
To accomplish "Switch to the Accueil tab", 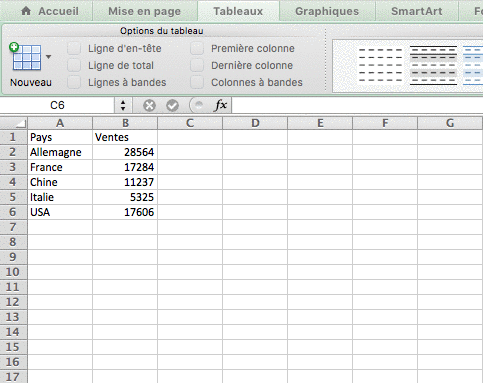I will click(50, 11).
